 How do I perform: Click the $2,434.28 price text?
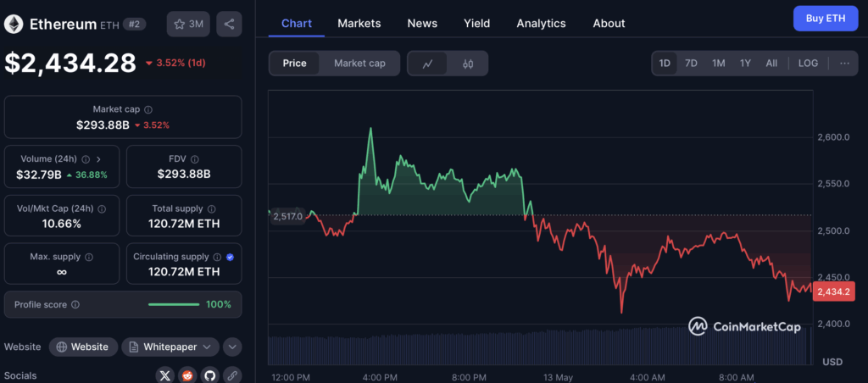tap(70, 63)
